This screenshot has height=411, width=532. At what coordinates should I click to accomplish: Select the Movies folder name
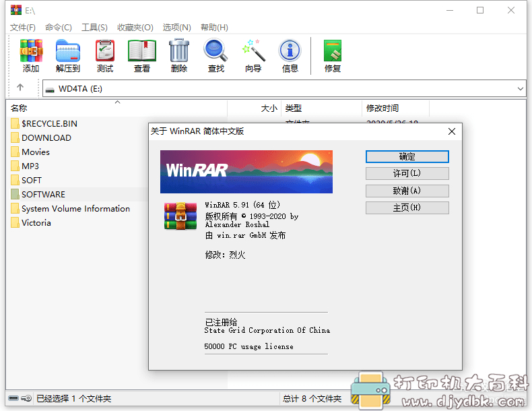point(36,152)
